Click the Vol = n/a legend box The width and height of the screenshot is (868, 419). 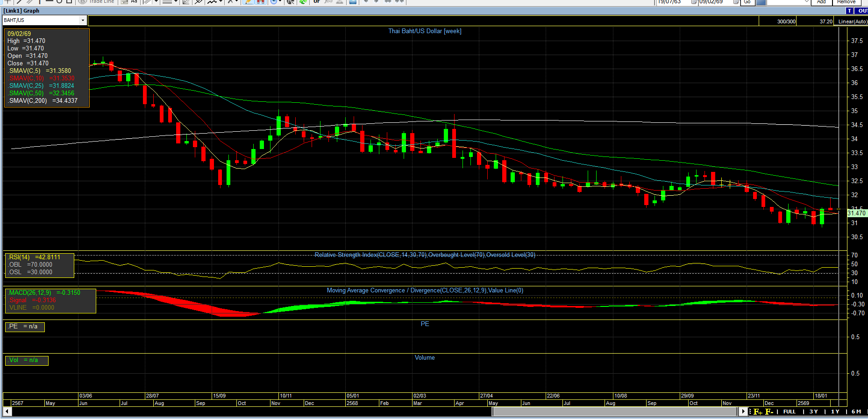[27, 360]
